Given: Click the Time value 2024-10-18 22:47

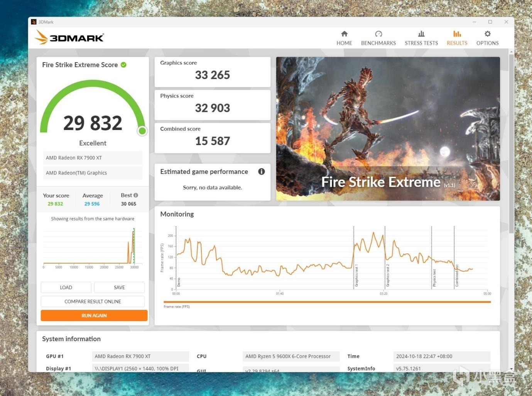Looking at the screenshot, I should click(x=442, y=356).
